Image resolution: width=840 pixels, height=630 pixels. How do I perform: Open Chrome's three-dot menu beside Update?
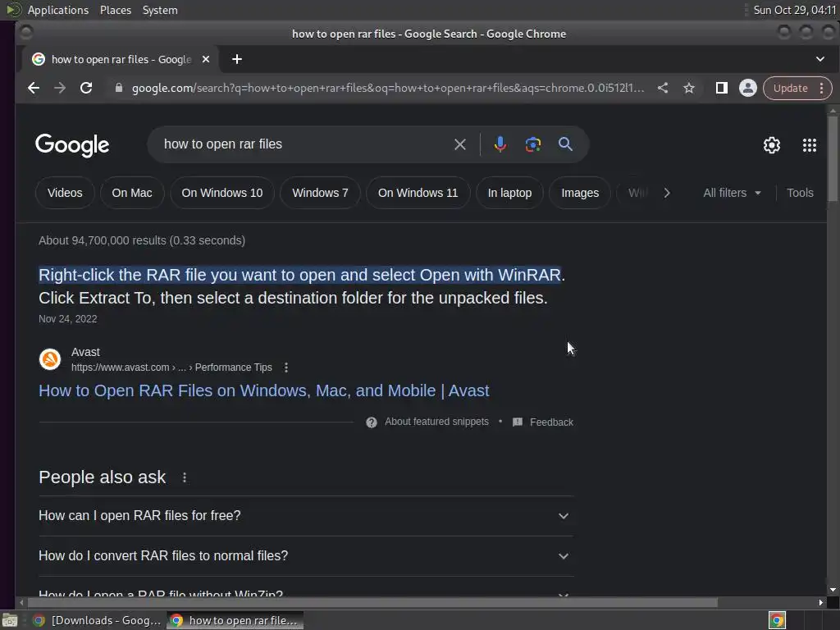point(821,88)
